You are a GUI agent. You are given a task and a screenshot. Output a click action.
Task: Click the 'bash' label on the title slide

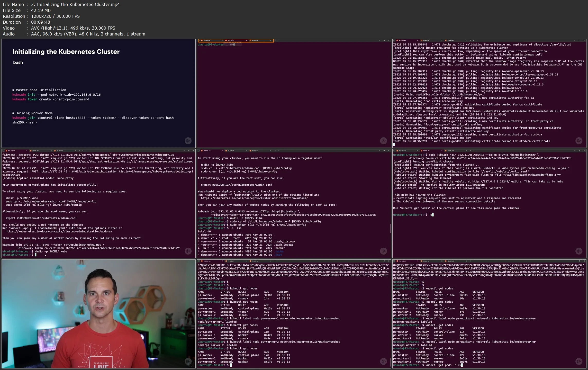pos(18,62)
